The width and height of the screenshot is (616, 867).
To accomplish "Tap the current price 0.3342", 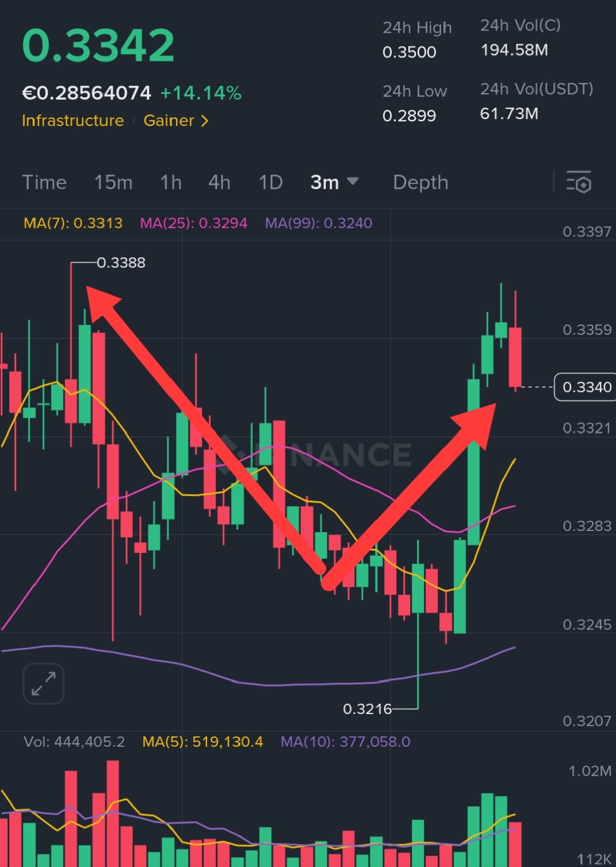I will point(98,45).
